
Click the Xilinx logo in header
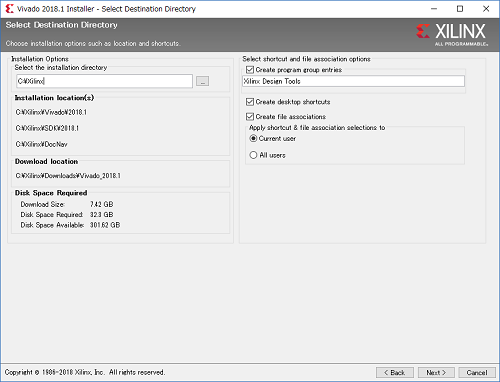pyautogui.click(x=452, y=34)
